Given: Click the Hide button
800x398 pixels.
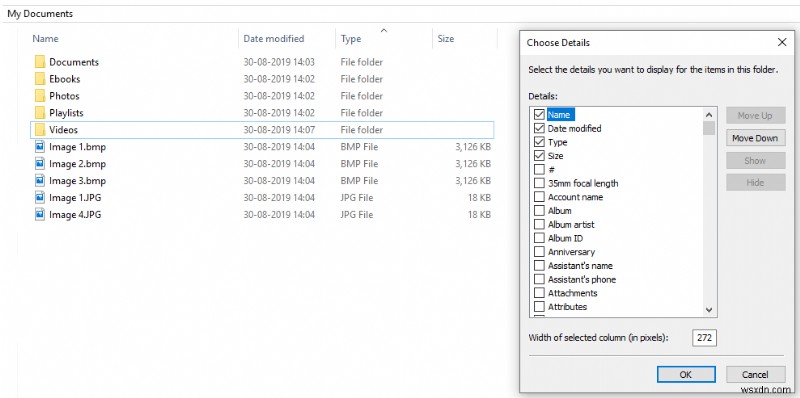Looking at the screenshot, I should [x=755, y=183].
